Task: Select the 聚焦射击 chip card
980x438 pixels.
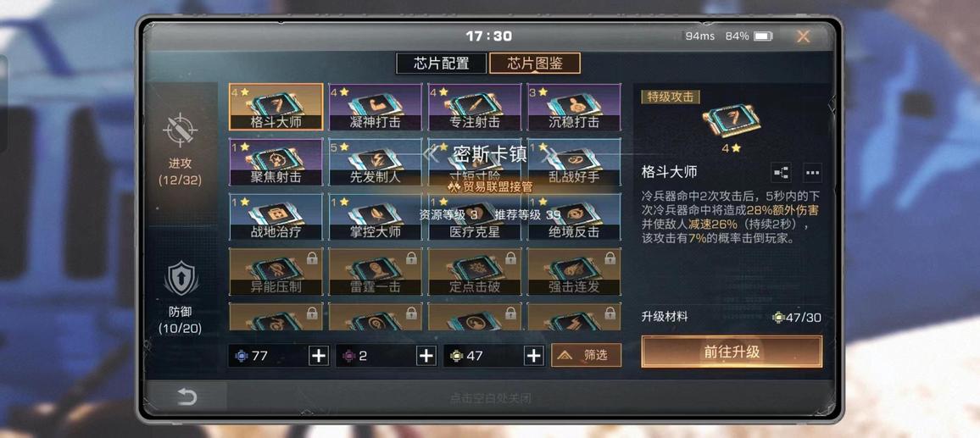Action: pyautogui.click(x=276, y=162)
